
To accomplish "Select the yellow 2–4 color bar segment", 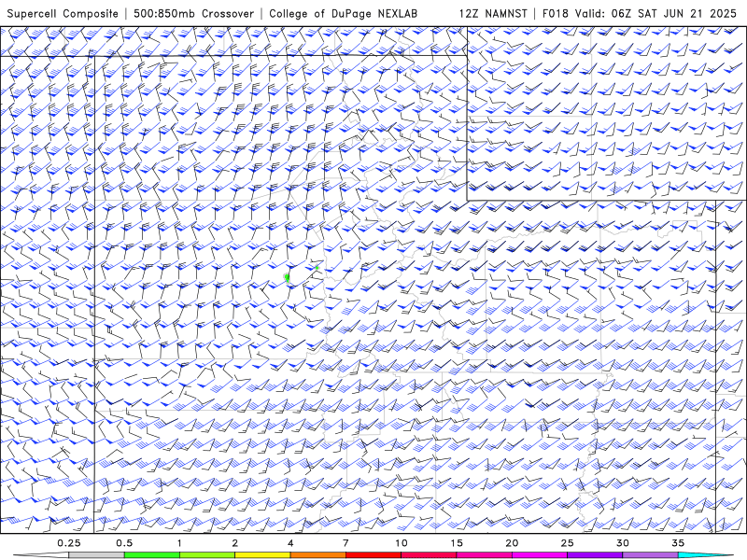I will click(x=262, y=555).
